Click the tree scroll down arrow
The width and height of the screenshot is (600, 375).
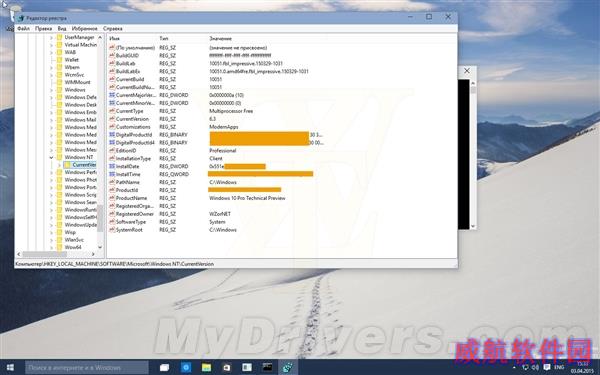(x=100, y=247)
